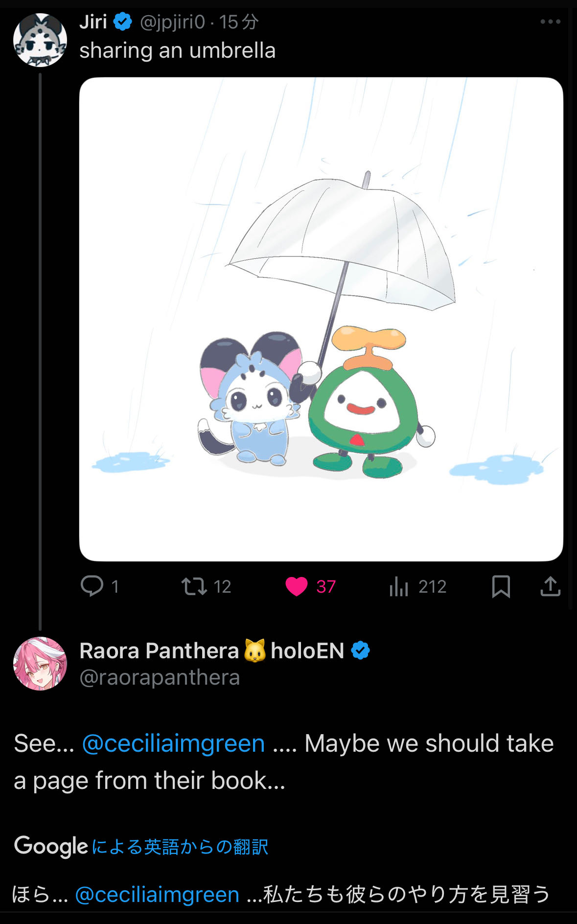This screenshot has height=924, width=577.
Task: Tap the repost icon with count 12
Action: 194,586
